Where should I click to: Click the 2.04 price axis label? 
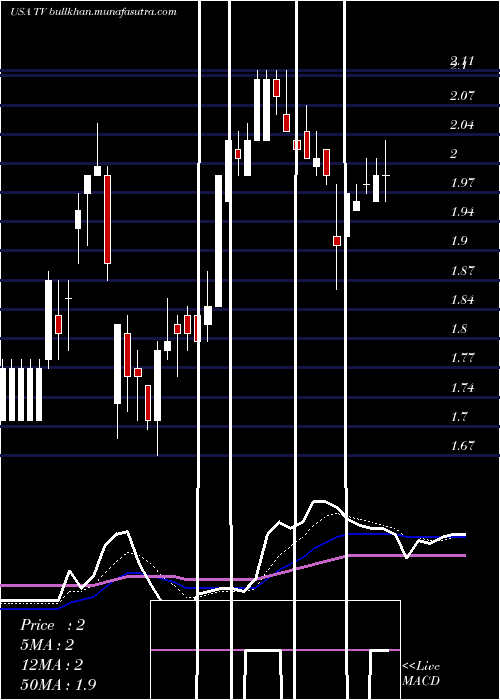point(462,125)
